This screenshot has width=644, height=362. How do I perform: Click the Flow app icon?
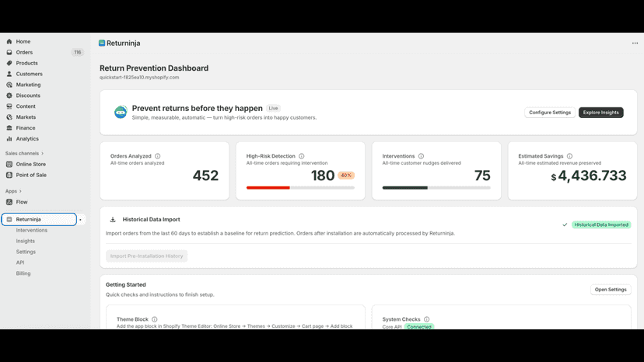coord(9,202)
